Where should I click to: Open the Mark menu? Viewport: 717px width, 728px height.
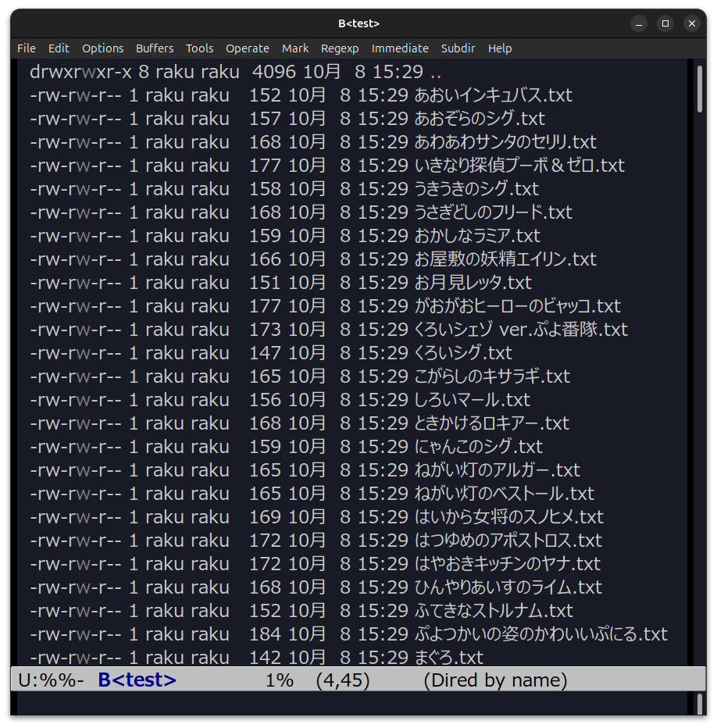coord(295,48)
